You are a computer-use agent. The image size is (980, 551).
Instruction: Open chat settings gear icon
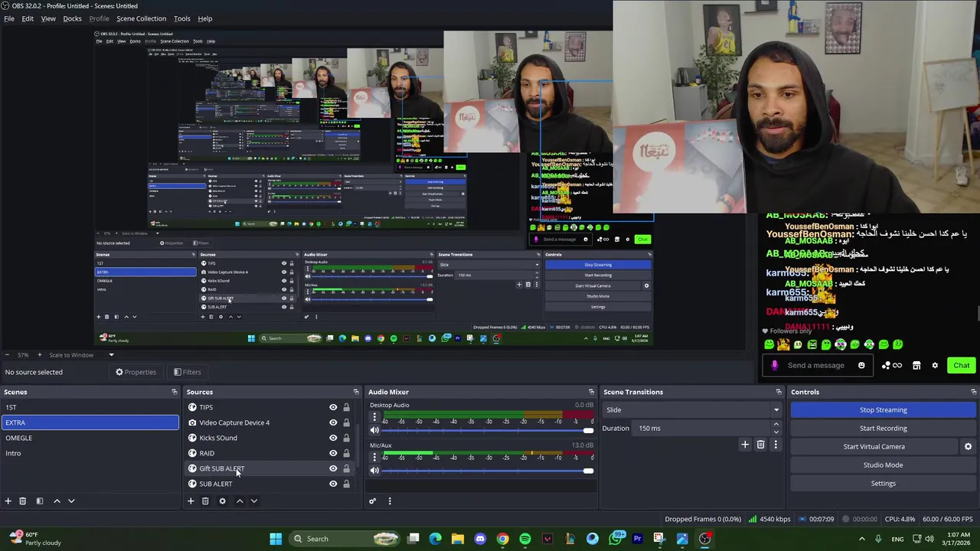coord(935,366)
